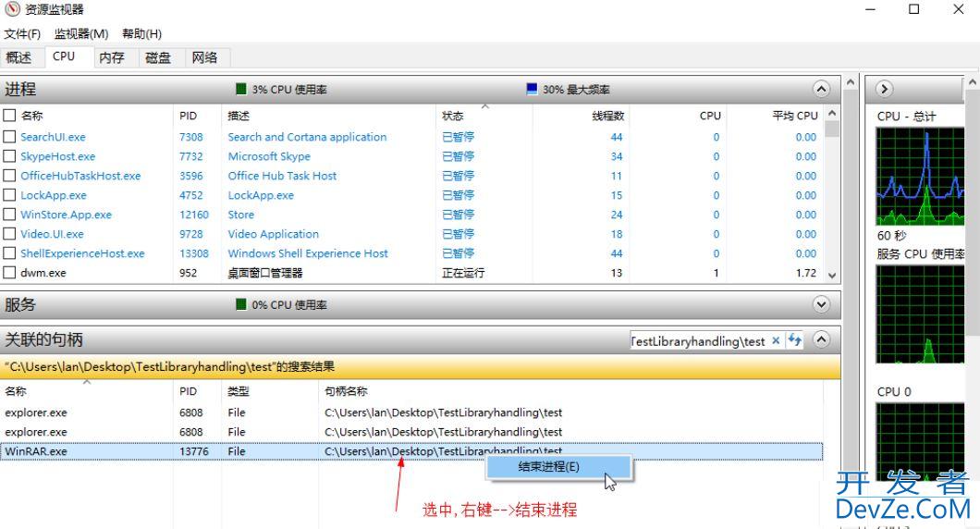Sort handles by 名称 column header
This screenshot has height=529, width=980.
pos(17,391)
